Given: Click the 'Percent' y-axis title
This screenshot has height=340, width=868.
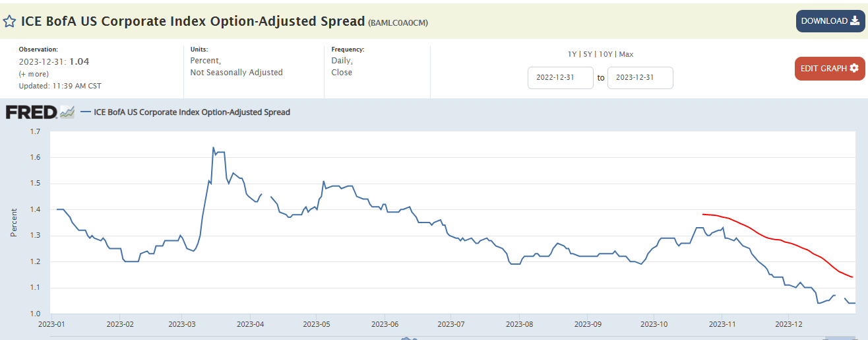Looking at the screenshot, I should coord(13,223).
